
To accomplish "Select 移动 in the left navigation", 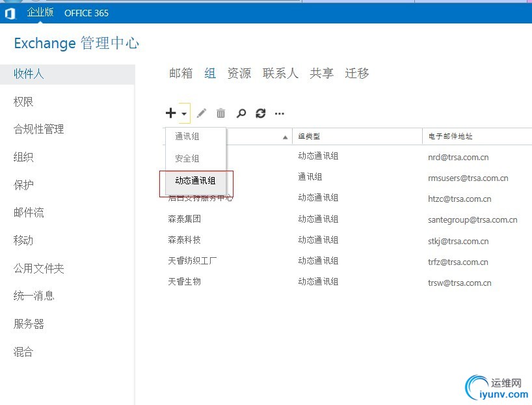I will 23,240.
